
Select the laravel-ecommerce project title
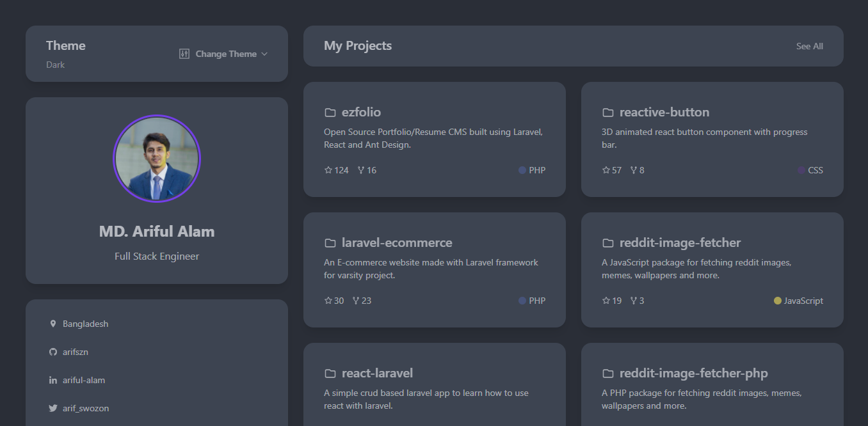[398, 243]
